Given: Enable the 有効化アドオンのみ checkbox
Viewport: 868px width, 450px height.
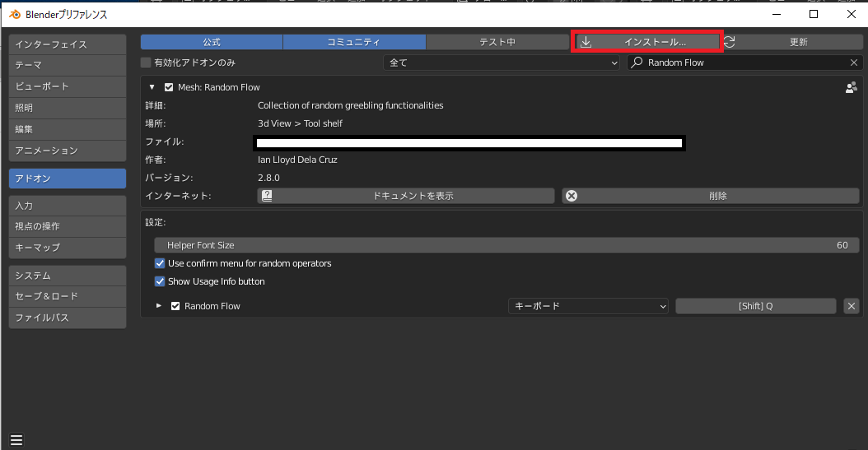Looking at the screenshot, I should coord(146,63).
